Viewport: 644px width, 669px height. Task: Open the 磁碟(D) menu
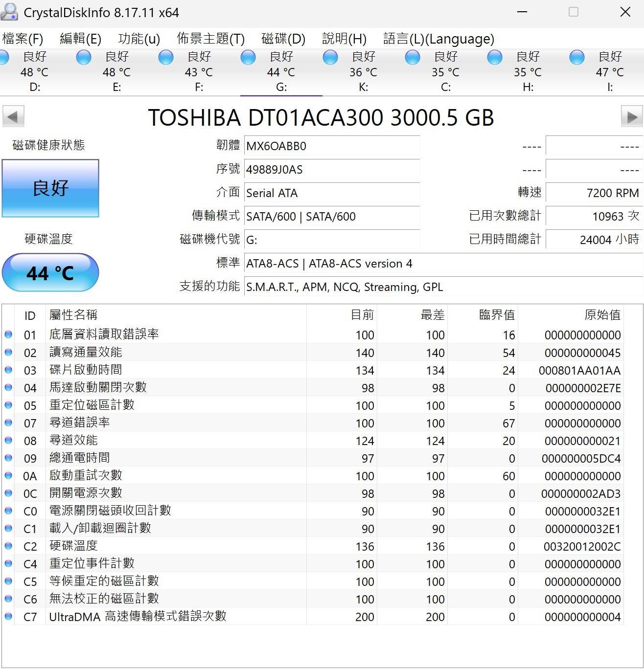pyautogui.click(x=283, y=39)
